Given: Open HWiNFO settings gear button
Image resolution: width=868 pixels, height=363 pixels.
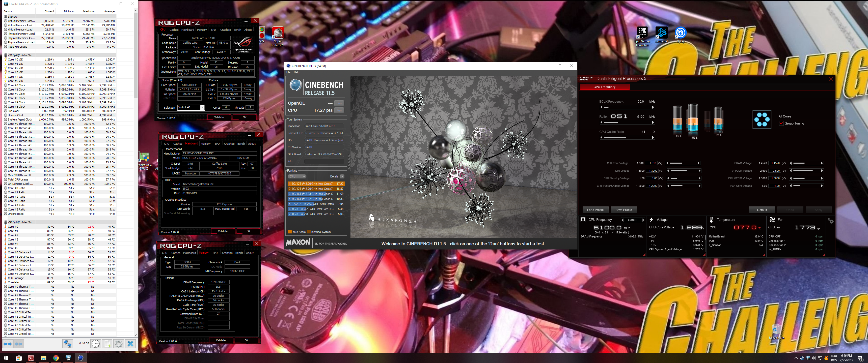Looking at the screenshot, I should [119, 344].
